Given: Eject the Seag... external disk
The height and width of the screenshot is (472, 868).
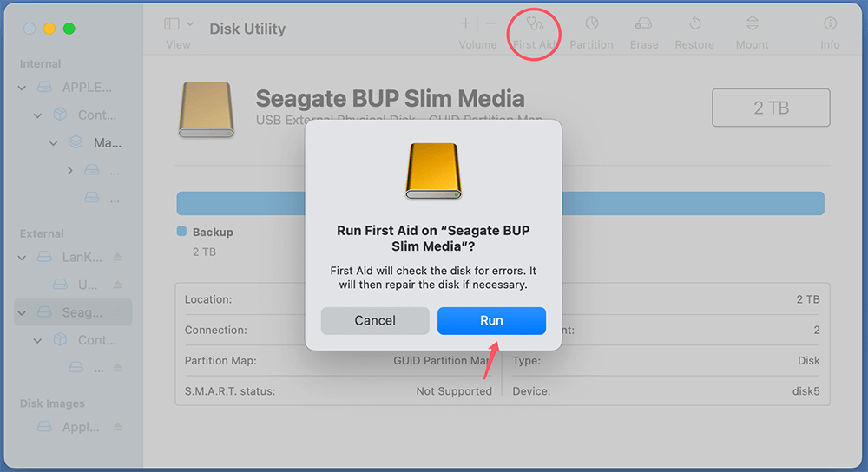Looking at the screenshot, I should coord(118,312).
